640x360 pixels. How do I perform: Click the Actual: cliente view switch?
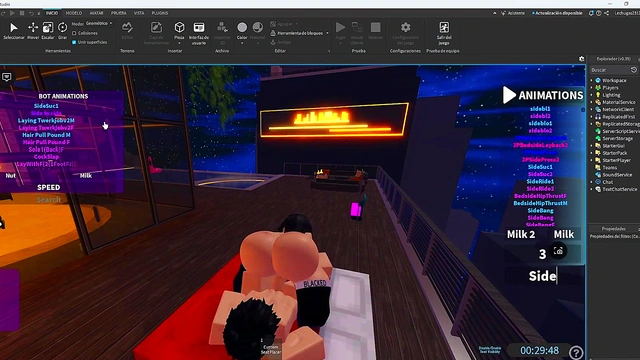tap(357, 33)
